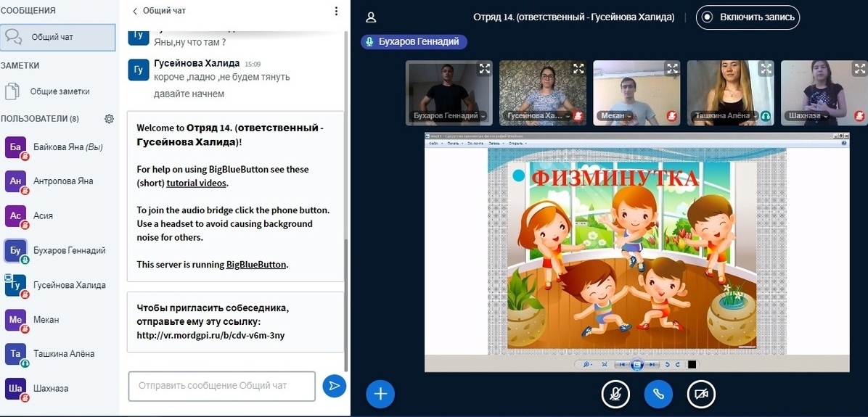Toggle audio with the phone button
The width and height of the screenshot is (868, 417).
[658, 394]
